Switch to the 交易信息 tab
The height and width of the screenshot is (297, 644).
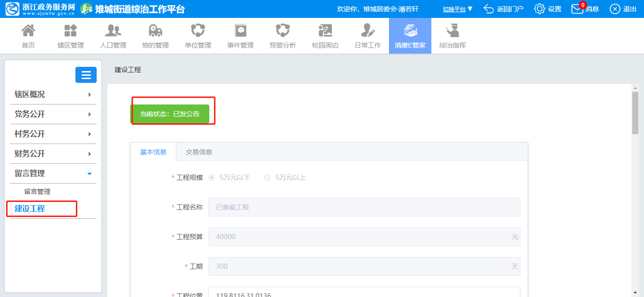[x=199, y=152]
